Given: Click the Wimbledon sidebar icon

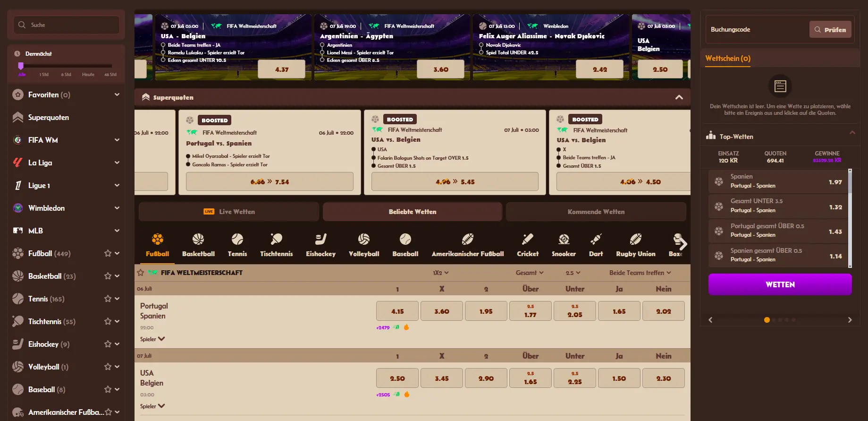Looking at the screenshot, I should pyautogui.click(x=18, y=208).
